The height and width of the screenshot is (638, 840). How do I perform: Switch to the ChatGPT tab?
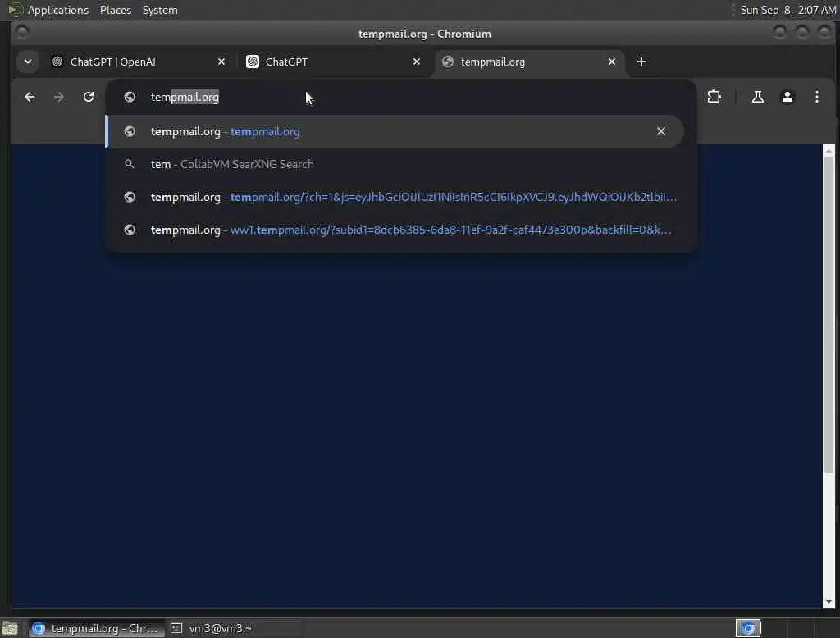(333, 62)
